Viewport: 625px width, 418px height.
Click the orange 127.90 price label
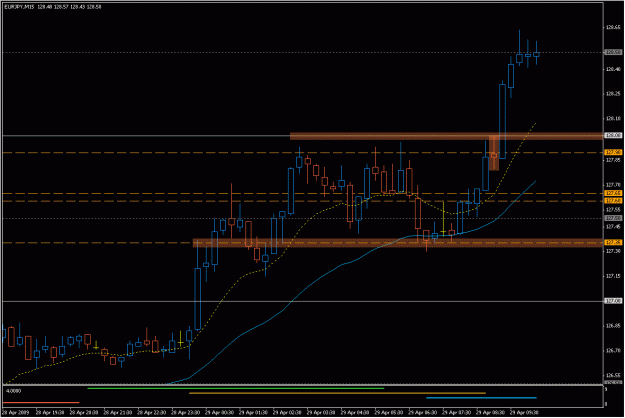coord(613,152)
